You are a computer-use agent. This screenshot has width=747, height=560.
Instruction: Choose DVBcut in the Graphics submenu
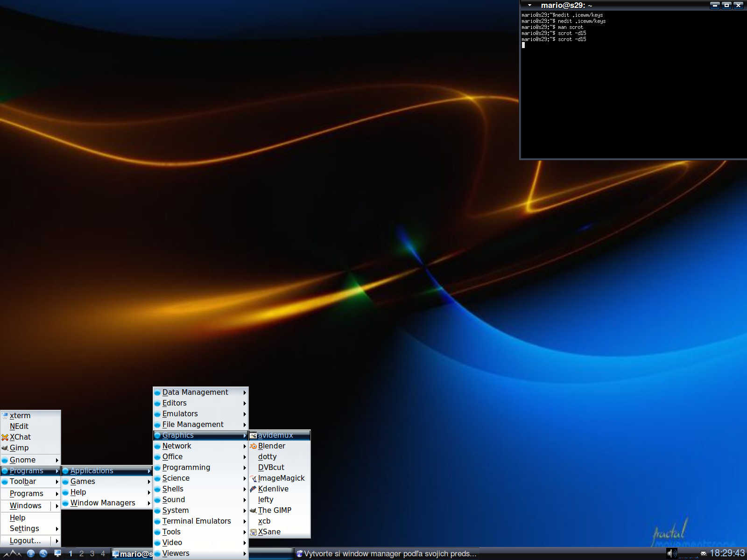280,467
